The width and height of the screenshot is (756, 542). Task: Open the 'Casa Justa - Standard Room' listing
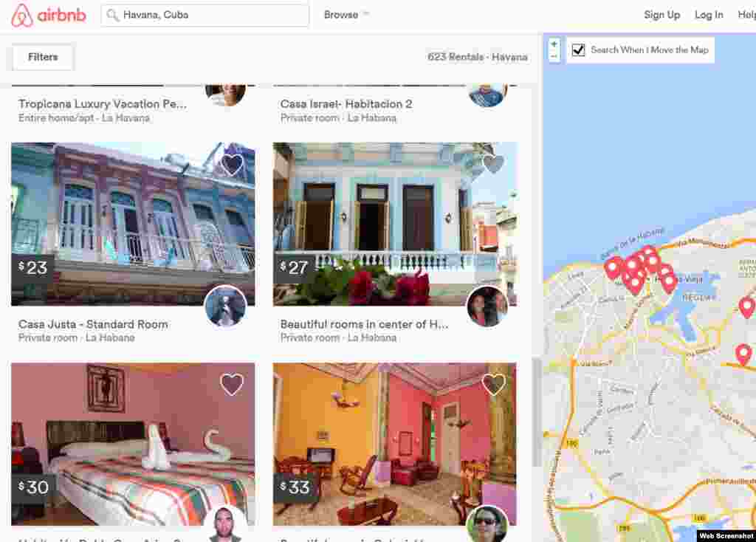click(x=93, y=323)
